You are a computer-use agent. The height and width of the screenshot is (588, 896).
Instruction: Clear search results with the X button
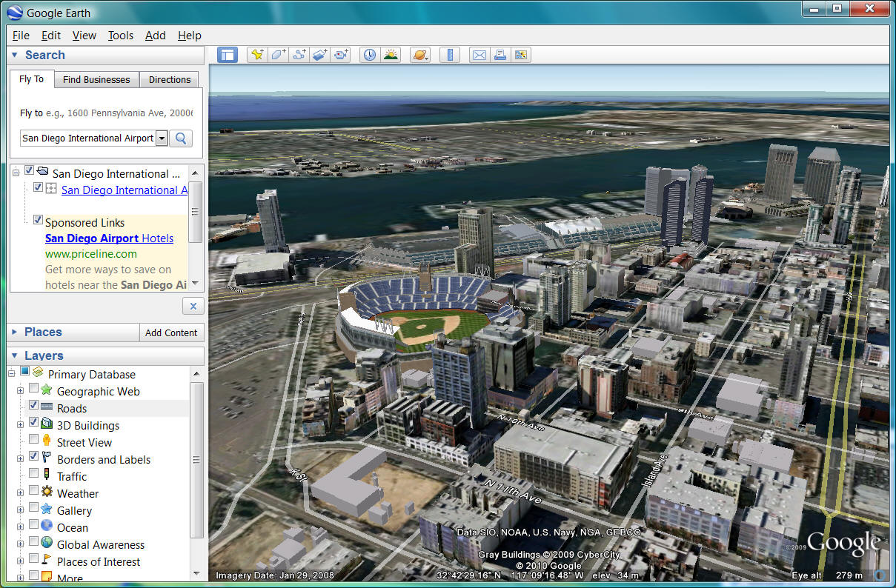(x=193, y=306)
